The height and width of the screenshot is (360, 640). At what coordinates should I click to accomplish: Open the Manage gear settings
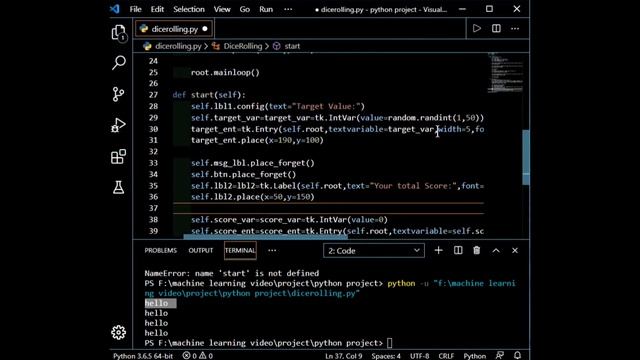pyautogui.click(x=118, y=332)
